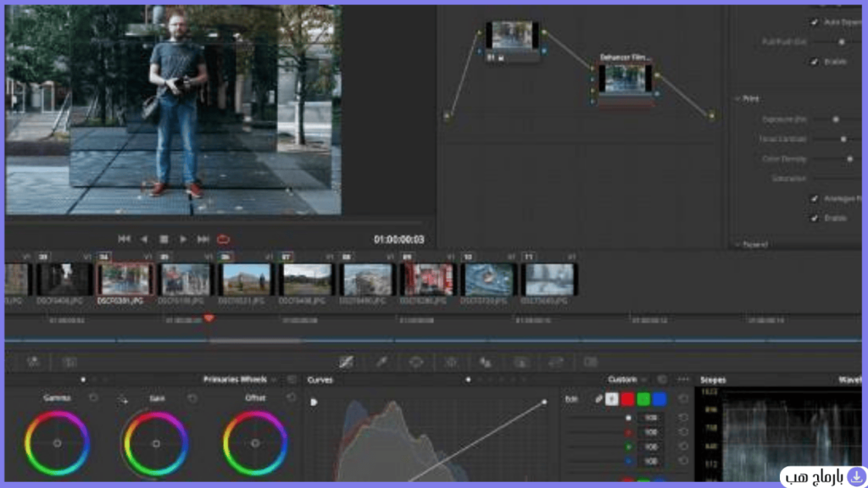Enable Auto Exposure checkbox
868x488 pixels.
pos(815,22)
